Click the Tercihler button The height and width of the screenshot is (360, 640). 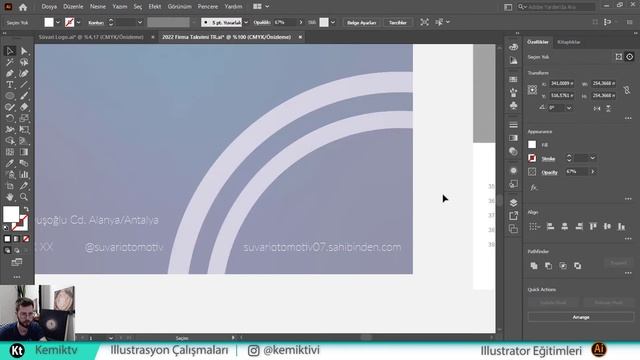398,22
